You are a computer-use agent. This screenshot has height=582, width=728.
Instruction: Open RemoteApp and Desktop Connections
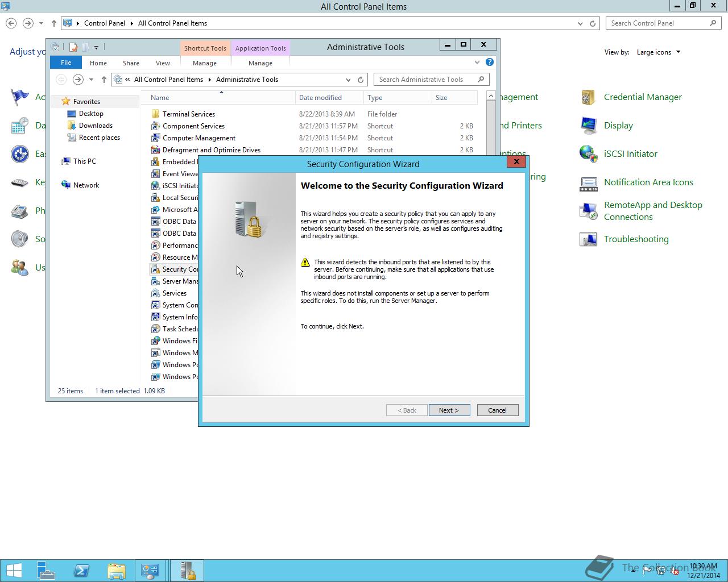coord(653,211)
